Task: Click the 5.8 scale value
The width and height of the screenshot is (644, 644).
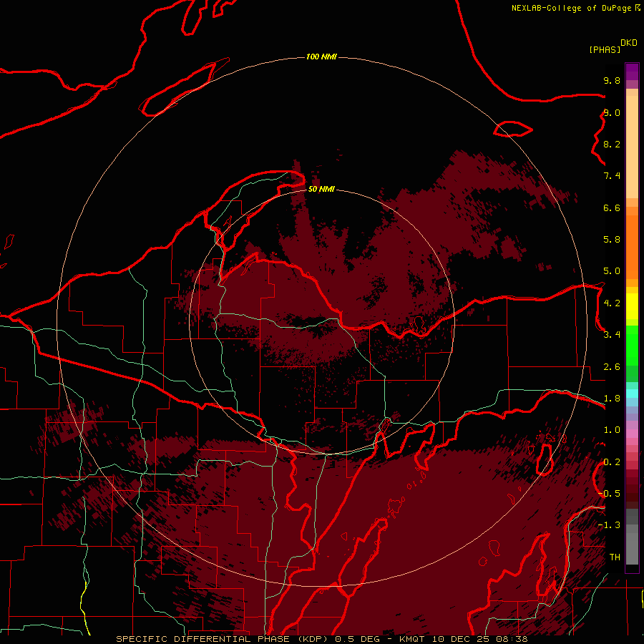Action: coord(612,239)
